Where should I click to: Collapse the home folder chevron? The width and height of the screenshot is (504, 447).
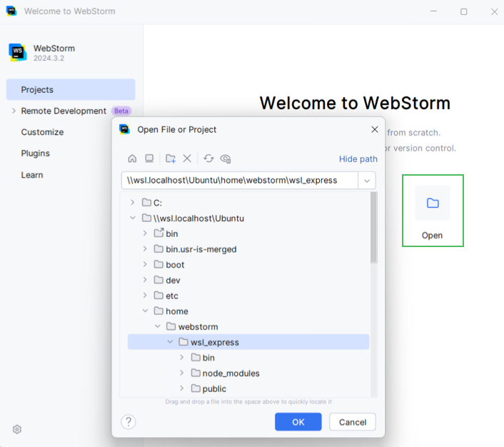[x=145, y=311]
